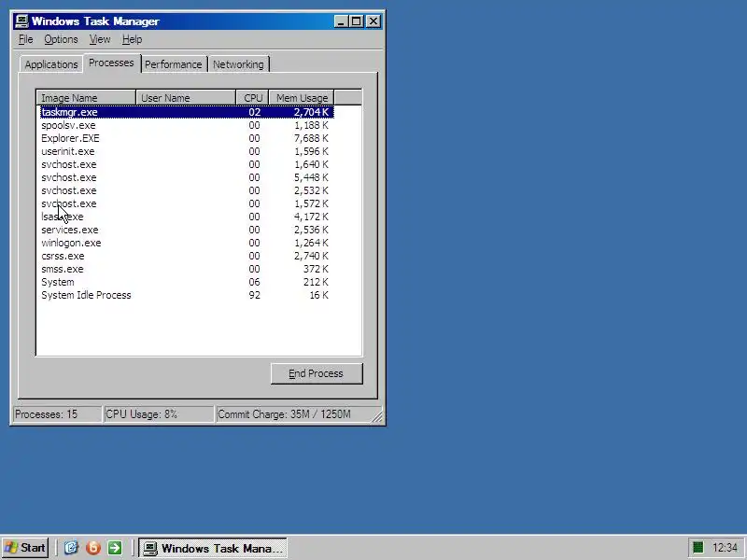
Task: Sort by the Image Name column header
Action: [86, 98]
